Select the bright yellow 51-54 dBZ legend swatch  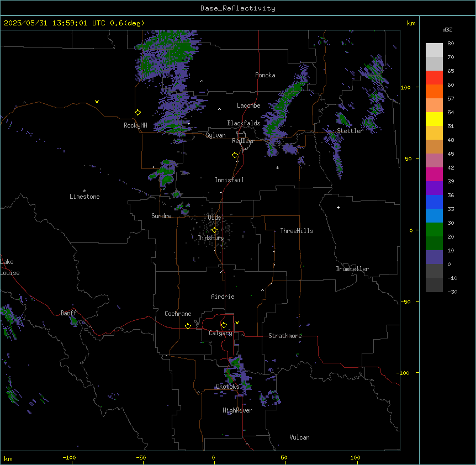point(434,119)
